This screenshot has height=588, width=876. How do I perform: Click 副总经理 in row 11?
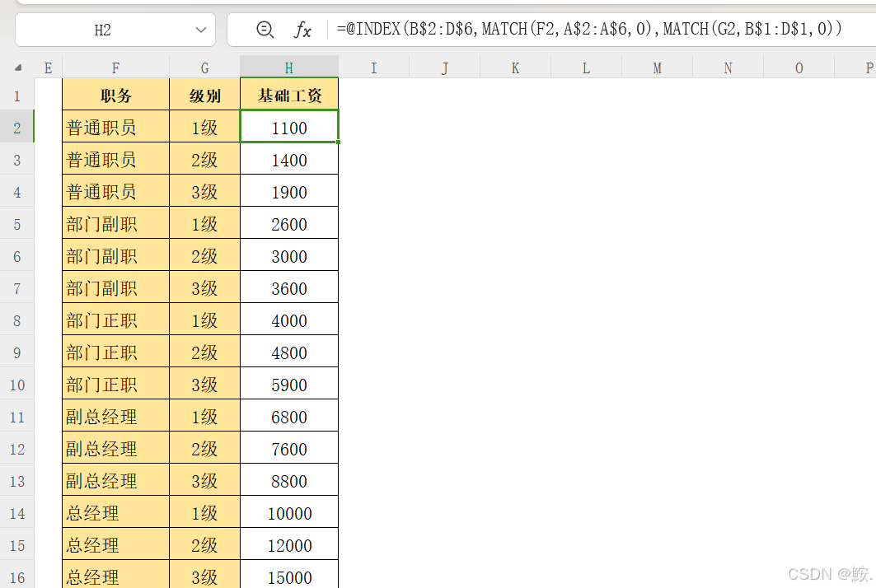[x=115, y=416]
